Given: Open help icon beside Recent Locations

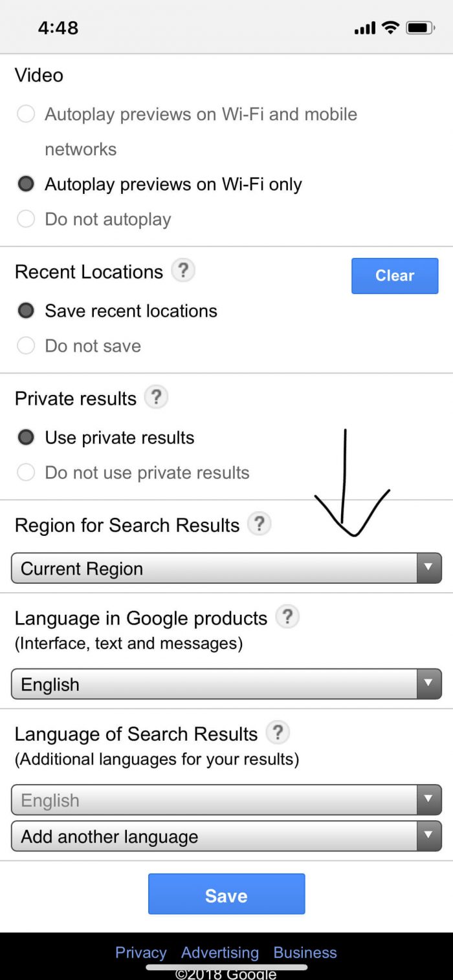Looking at the screenshot, I should 183,270.
